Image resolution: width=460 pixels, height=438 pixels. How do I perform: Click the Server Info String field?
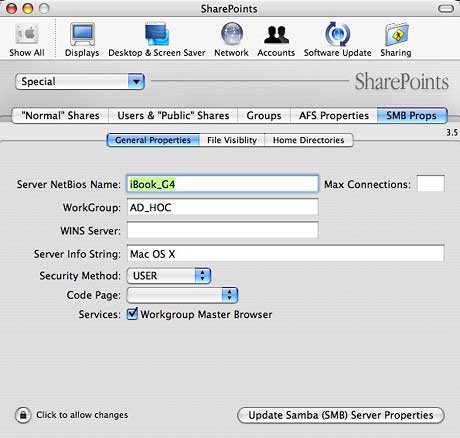point(285,254)
